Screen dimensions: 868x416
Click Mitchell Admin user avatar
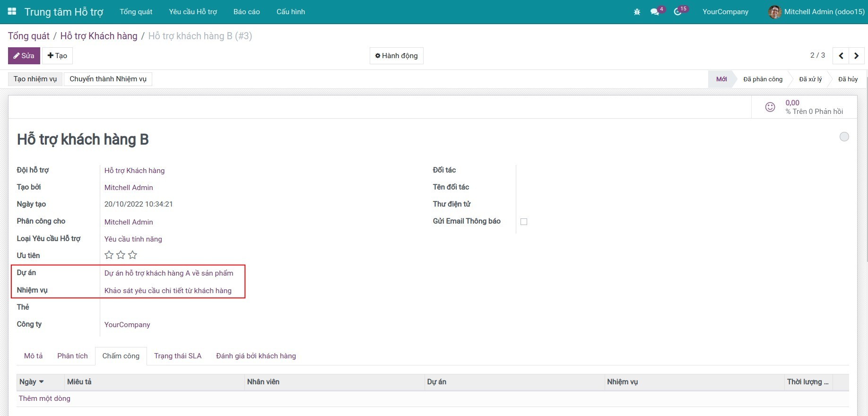tap(774, 12)
